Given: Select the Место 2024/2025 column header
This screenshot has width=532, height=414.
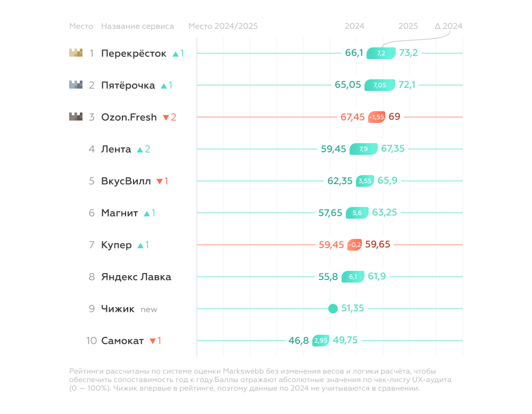Looking at the screenshot, I should pyautogui.click(x=223, y=26).
